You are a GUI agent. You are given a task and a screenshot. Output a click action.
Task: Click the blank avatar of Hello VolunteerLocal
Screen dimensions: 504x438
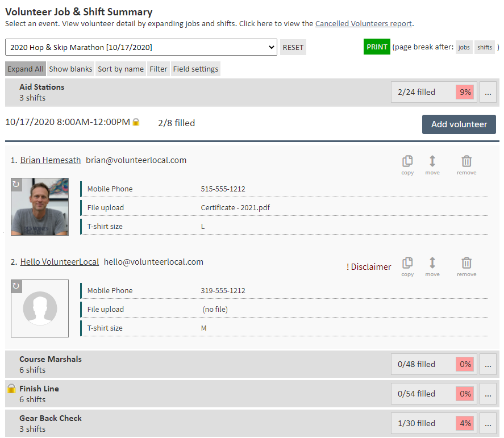click(x=40, y=308)
